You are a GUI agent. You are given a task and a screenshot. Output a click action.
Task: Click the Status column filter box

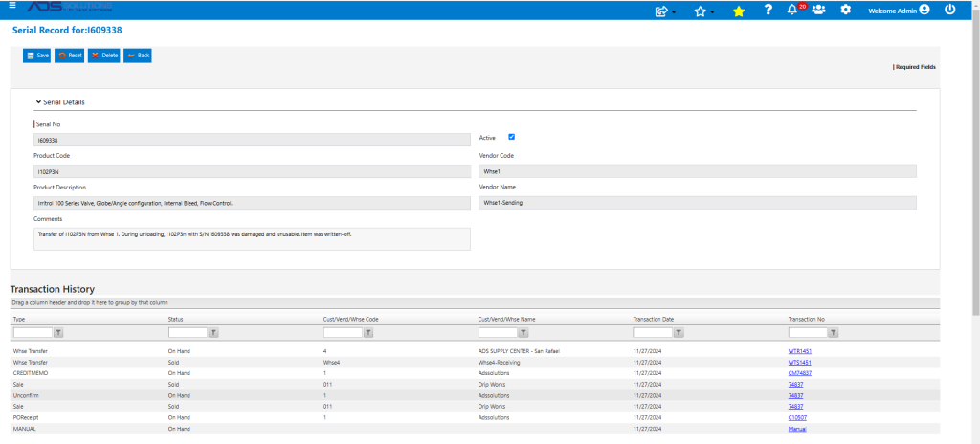click(x=189, y=333)
